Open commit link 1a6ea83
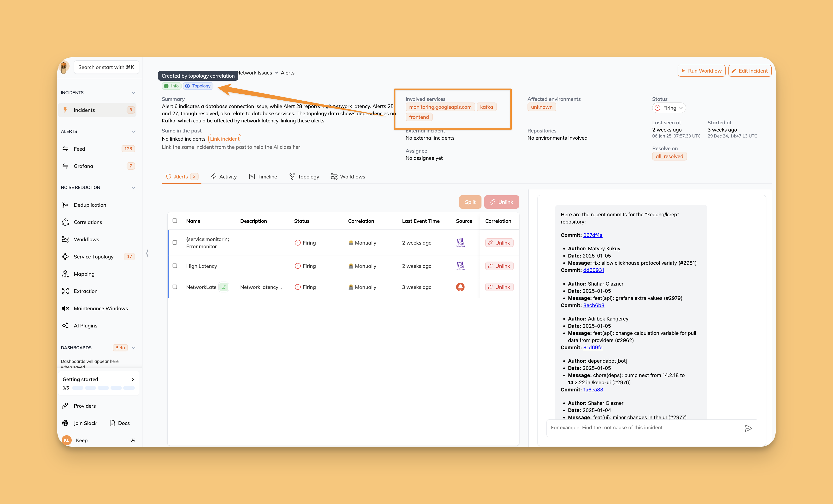Screen dimensions: 833x504 [593, 389]
